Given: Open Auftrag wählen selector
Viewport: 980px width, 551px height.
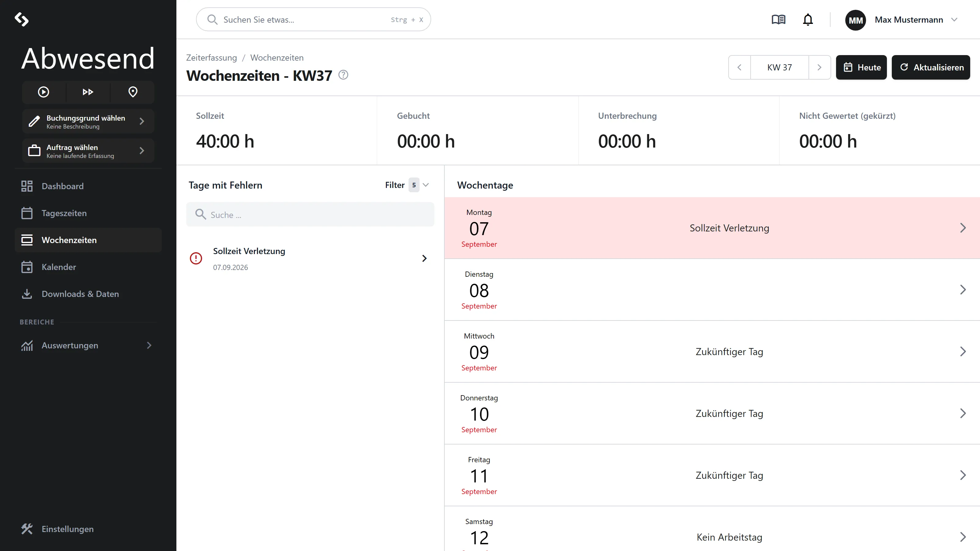Looking at the screenshot, I should tap(88, 151).
